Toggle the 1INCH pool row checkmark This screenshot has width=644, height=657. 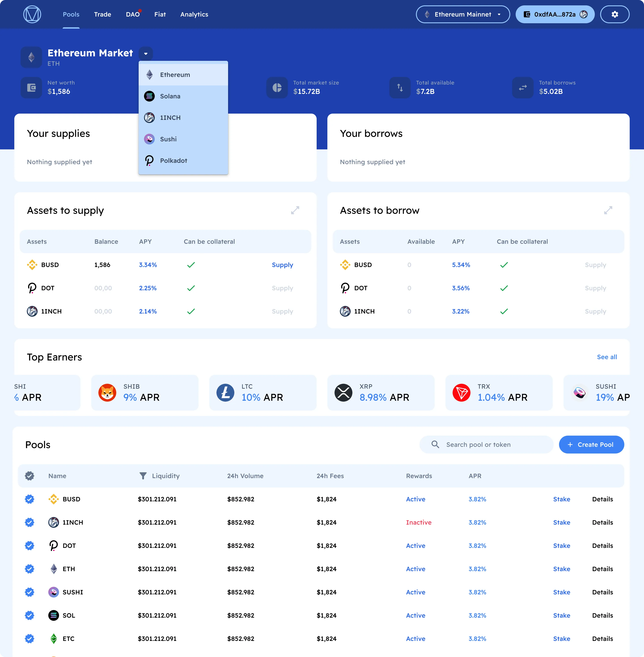(x=30, y=522)
